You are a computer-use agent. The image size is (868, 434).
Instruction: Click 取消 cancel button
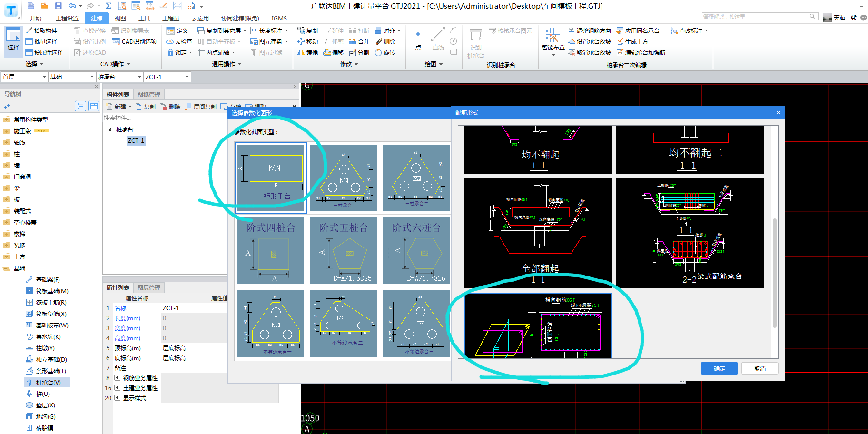760,368
